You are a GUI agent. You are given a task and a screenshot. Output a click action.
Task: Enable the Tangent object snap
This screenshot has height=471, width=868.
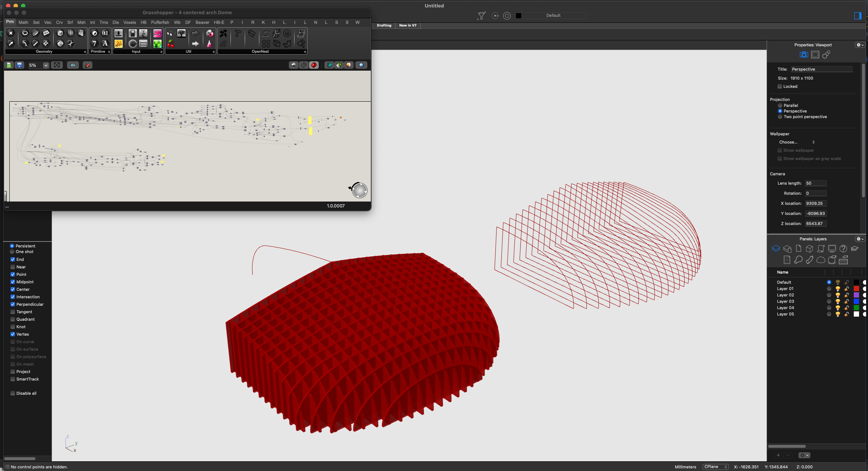(13, 312)
